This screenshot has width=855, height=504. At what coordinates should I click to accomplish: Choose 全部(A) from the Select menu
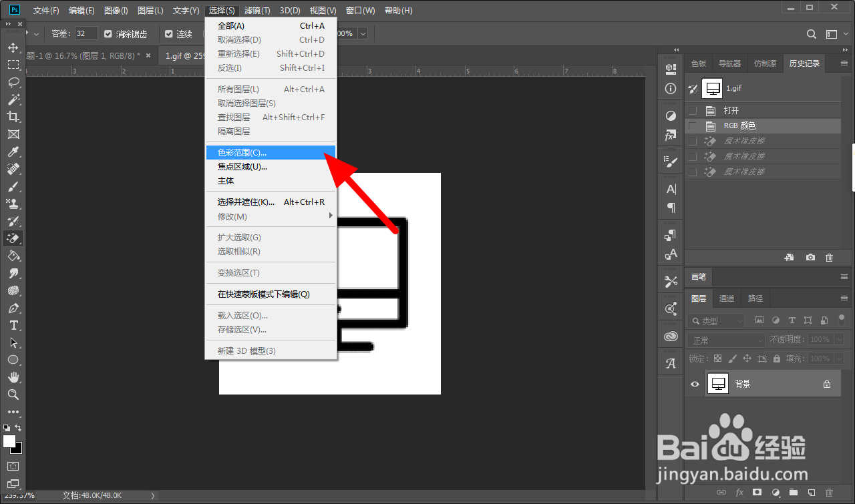[x=271, y=25]
